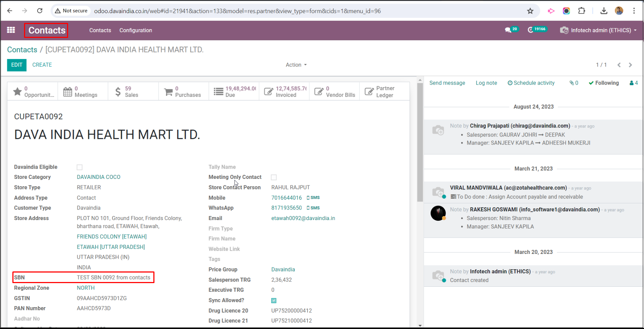Click the EDIT button

pyautogui.click(x=17, y=65)
